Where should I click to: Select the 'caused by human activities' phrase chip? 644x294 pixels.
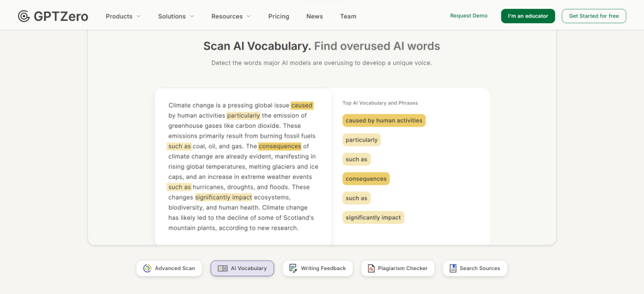click(384, 120)
